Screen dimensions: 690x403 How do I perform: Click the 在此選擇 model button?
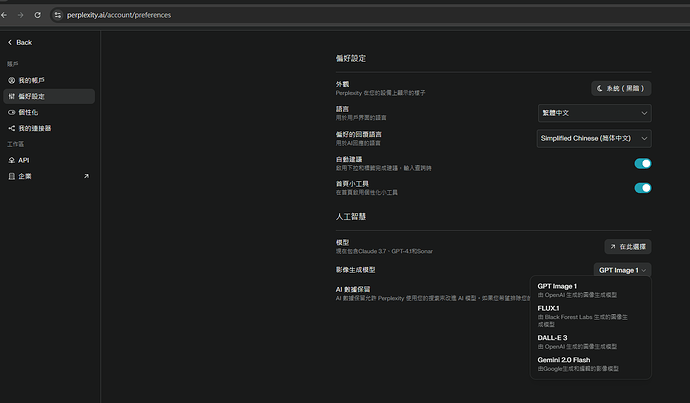pos(628,247)
